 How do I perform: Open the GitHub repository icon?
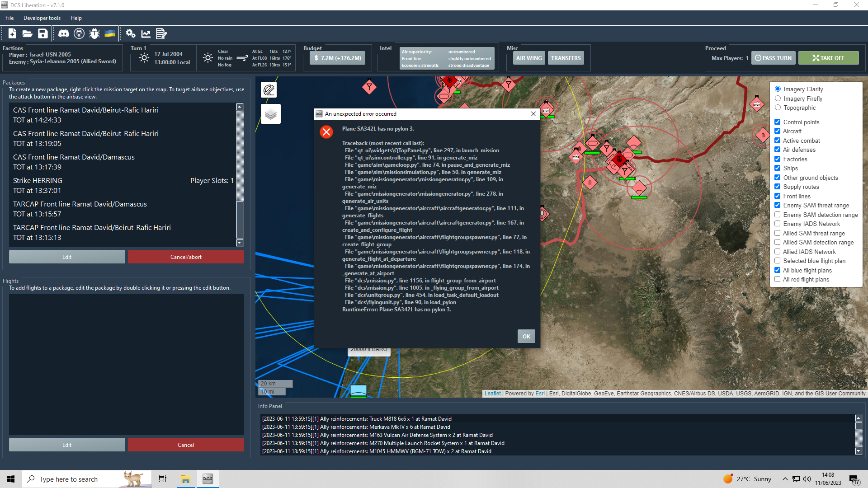pos(79,33)
